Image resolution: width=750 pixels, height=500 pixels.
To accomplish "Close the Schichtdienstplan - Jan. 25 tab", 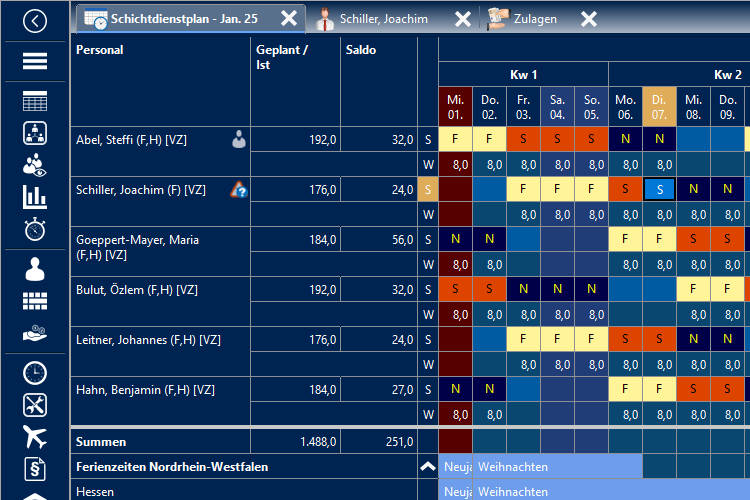I will coord(288,19).
